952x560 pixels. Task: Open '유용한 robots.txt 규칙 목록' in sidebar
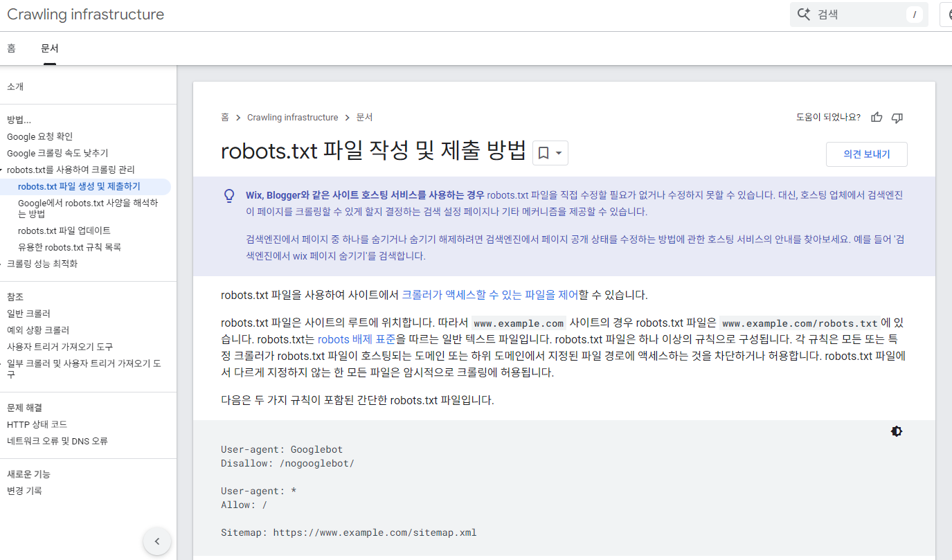pos(70,247)
